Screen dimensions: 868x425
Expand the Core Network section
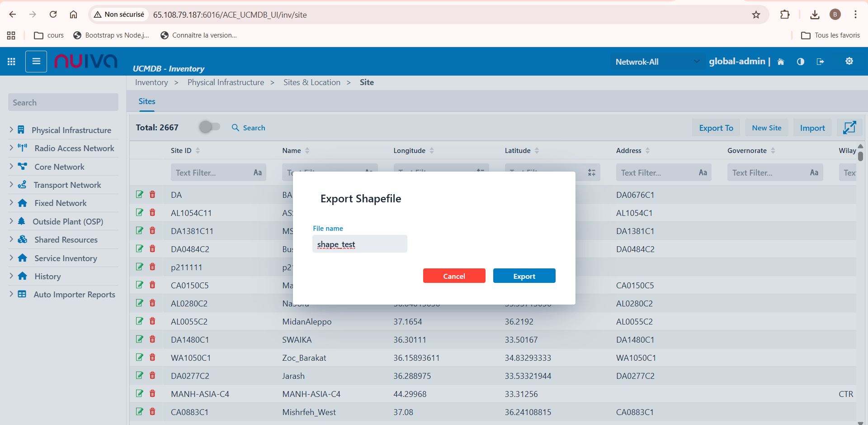point(11,167)
